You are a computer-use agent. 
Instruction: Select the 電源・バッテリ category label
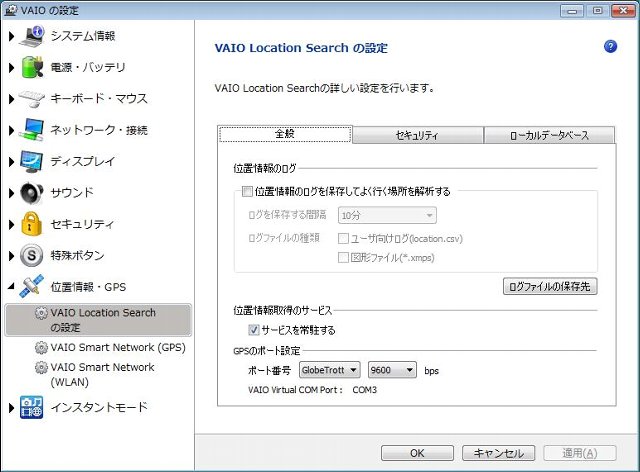click(88, 67)
